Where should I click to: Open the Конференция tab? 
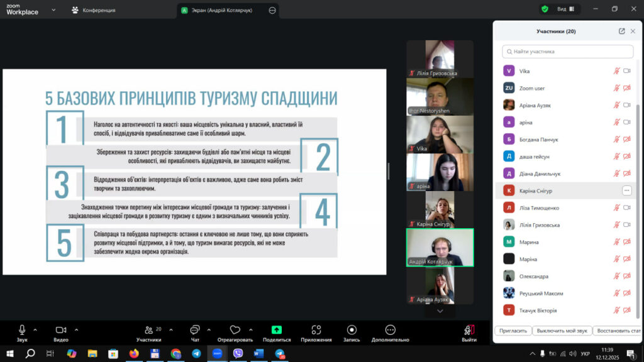tap(93, 10)
